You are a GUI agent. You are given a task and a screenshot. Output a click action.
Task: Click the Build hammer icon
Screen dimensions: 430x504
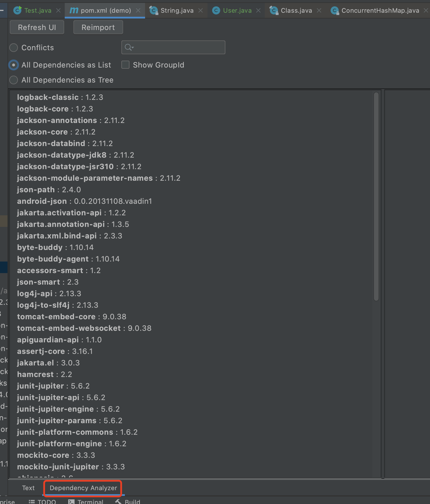tap(118, 502)
